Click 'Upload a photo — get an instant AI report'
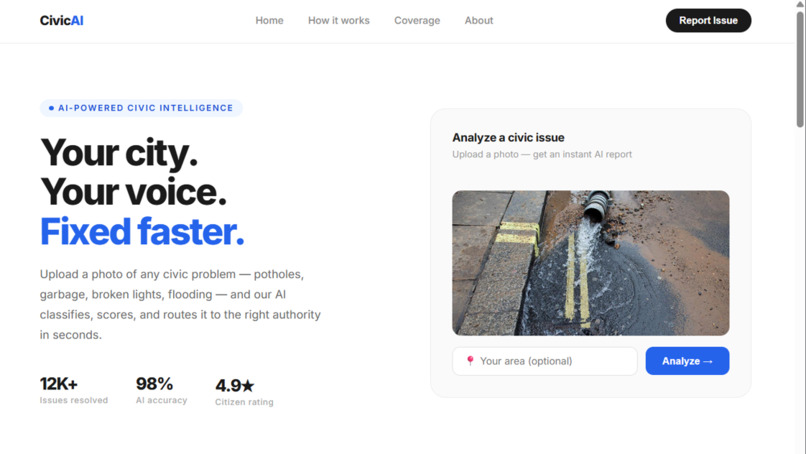 [x=542, y=154]
